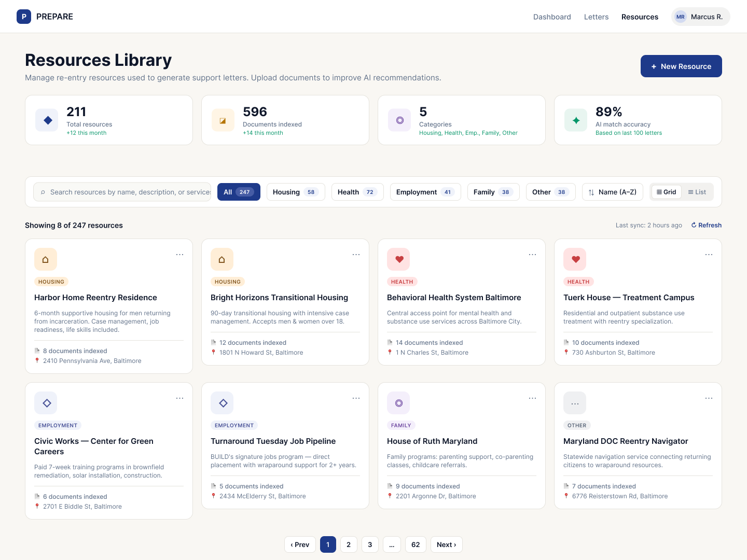The height and width of the screenshot is (560, 747).
Task: Open options menu for Tuerk House card
Action: (709, 255)
